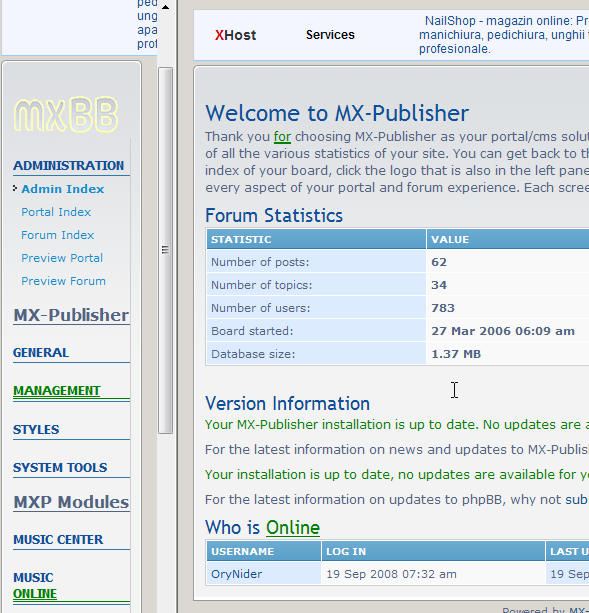
Task: Expand the STYLES menu section
Action: [x=36, y=430]
